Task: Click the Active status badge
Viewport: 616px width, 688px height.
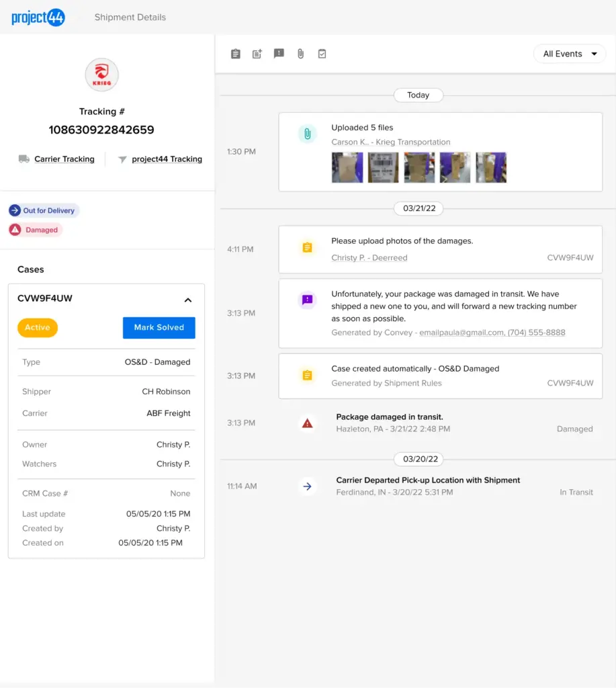Action: 38,328
